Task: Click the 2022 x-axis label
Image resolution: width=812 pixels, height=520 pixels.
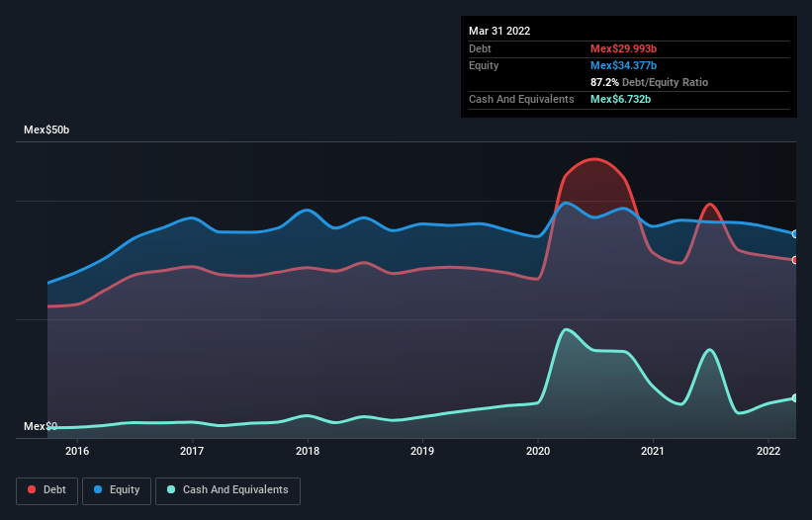Action: tap(768, 451)
